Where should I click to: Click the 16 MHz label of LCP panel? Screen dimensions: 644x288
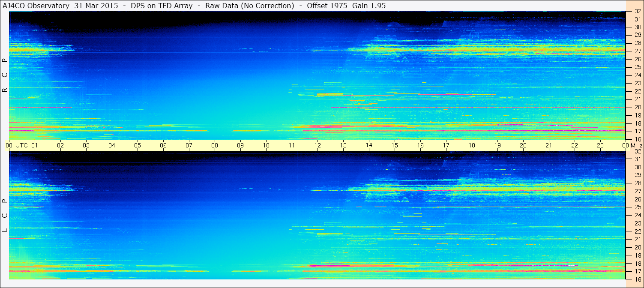pos(637,279)
